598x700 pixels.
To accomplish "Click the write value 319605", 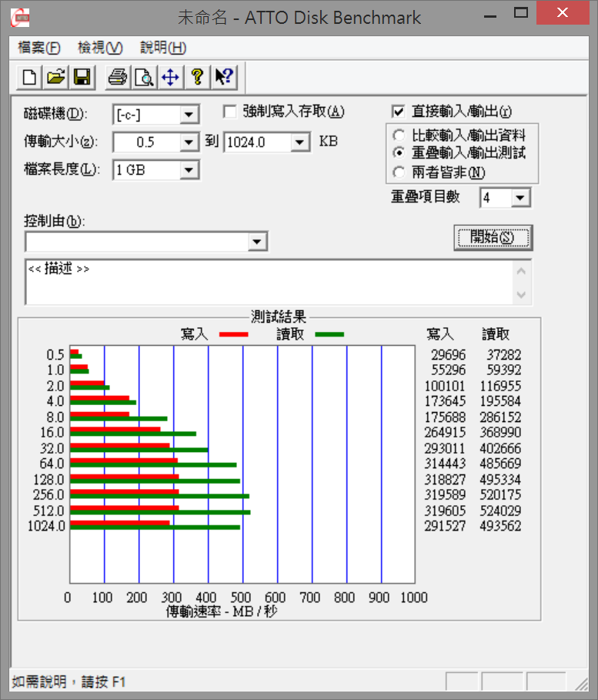I will coord(445,511).
